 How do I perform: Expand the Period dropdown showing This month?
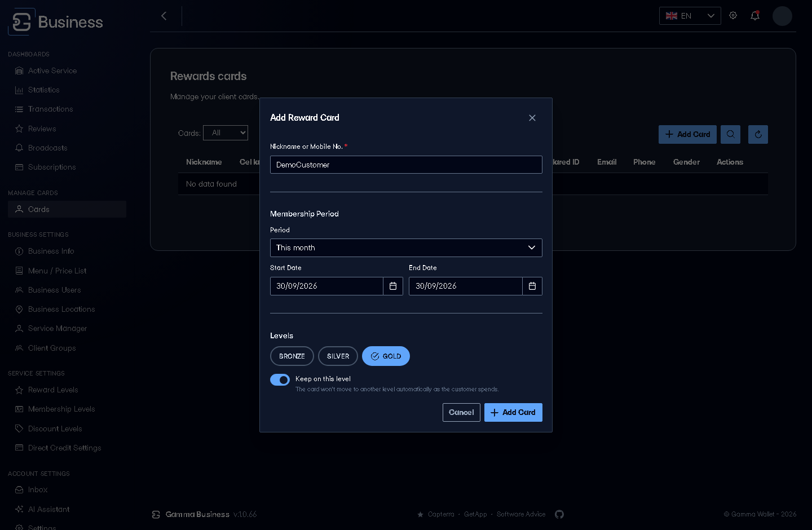coord(406,248)
